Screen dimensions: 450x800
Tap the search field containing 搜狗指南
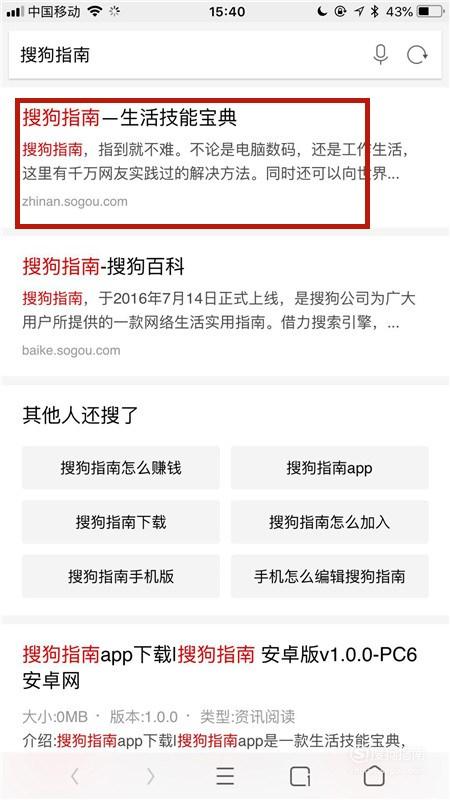(225, 55)
